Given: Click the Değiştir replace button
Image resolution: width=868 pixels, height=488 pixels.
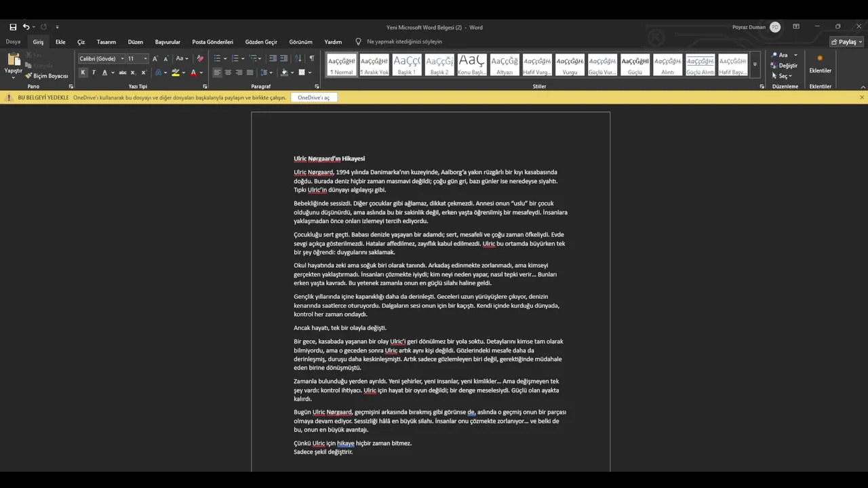Looking at the screenshot, I should (x=785, y=66).
